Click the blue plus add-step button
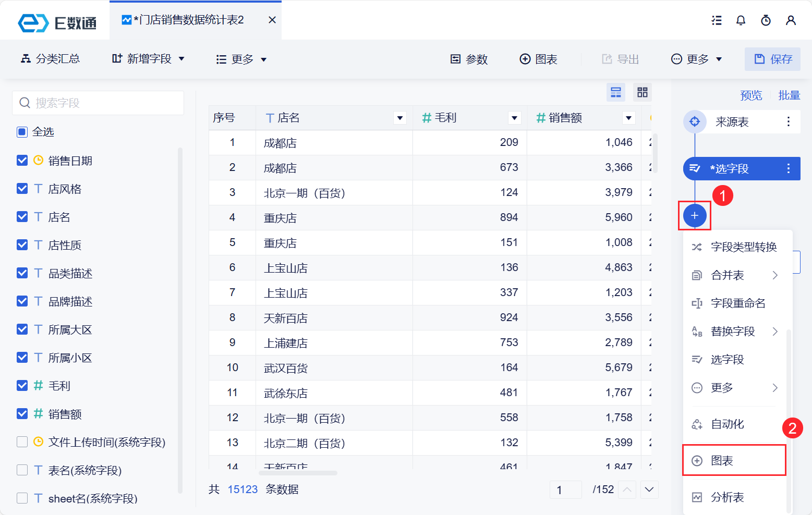812x515 pixels. (x=695, y=215)
